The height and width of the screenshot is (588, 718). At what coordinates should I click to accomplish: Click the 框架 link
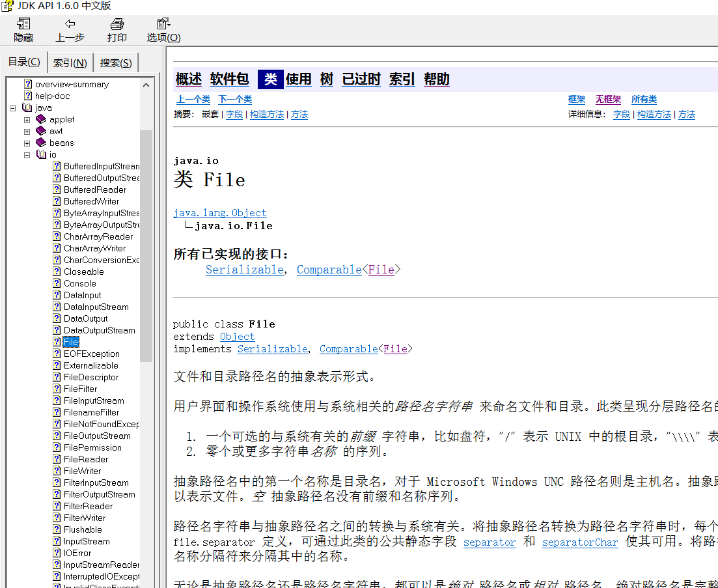pyautogui.click(x=577, y=100)
